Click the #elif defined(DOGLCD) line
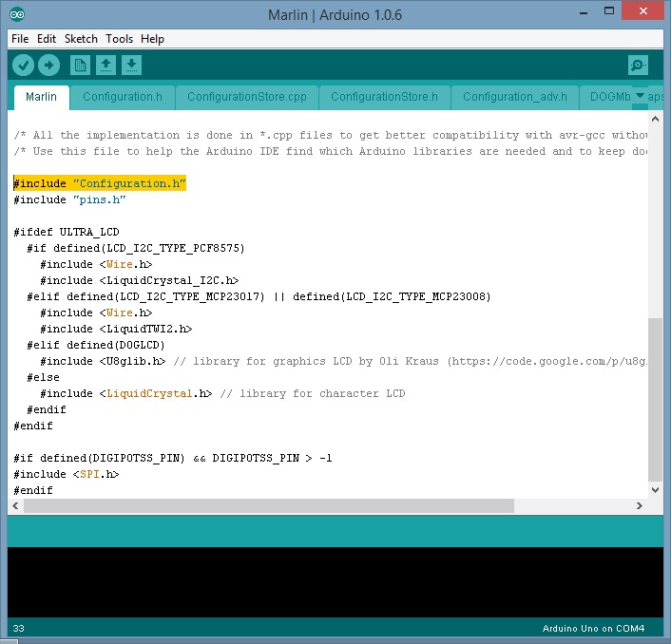 (96, 345)
